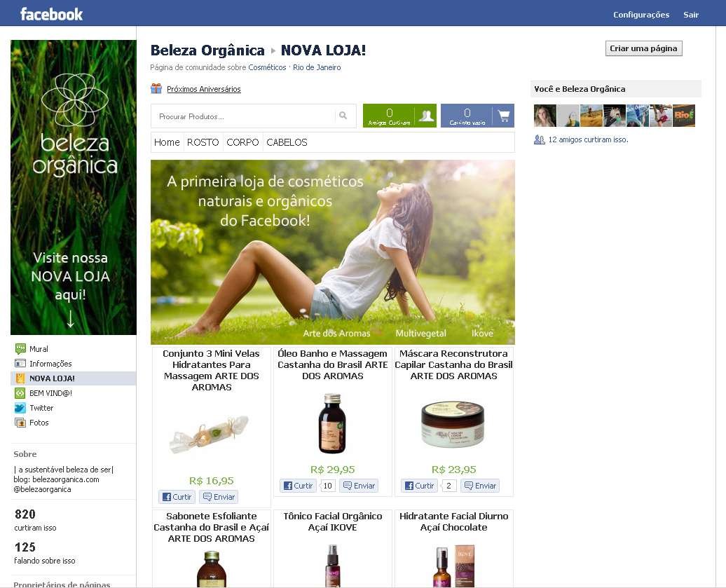Click the 820 curtiram isso count
This screenshot has width=726, height=588.
coord(35,520)
